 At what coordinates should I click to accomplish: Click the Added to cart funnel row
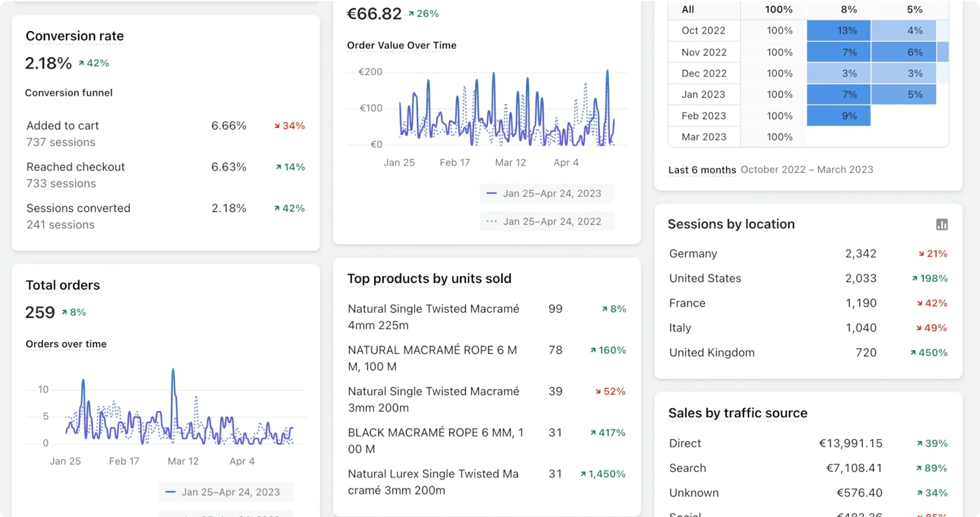(165, 134)
